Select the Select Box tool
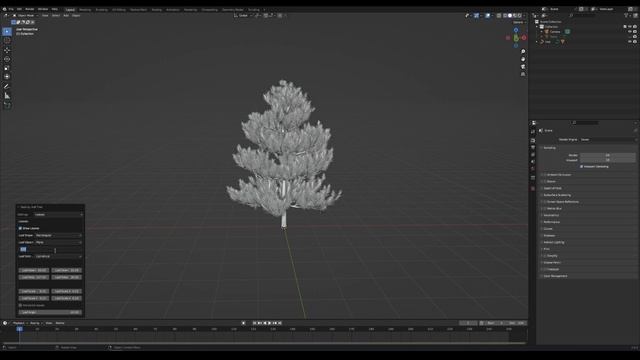This screenshot has width=640, height=360. pyautogui.click(x=7, y=31)
